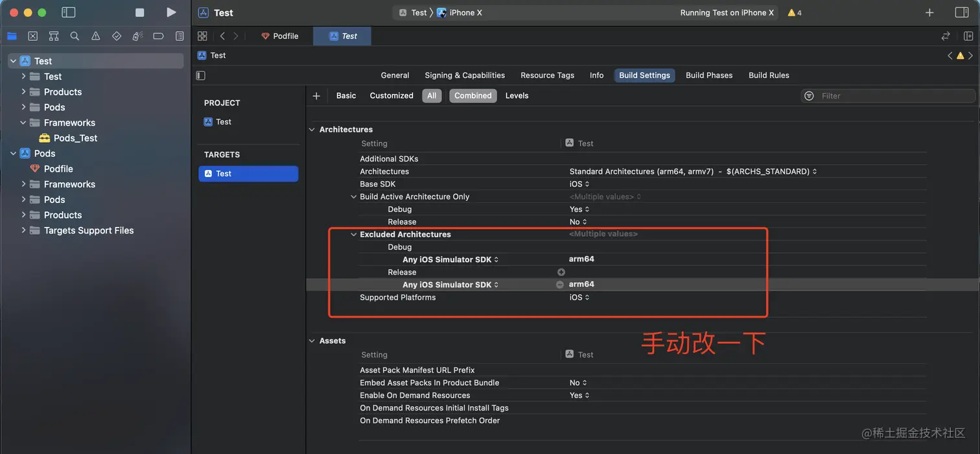Open the Build Phases tab
Screen dimensions: 980x454
pyautogui.click(x=709, y=75)
